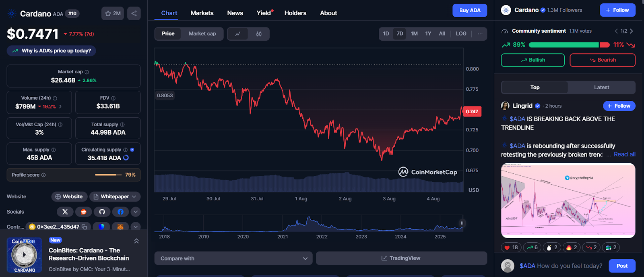The height and width of the screenshot is (277, 644).
Task: Open chart in TradingView
Action: (401, 258)
